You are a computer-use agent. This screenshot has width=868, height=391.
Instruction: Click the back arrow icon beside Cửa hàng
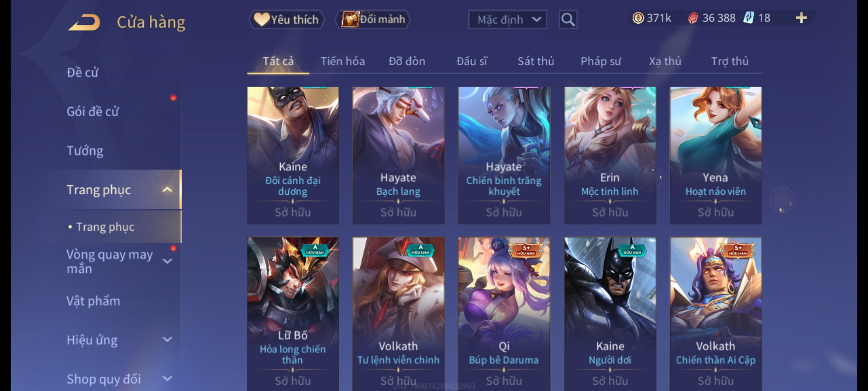(84, 22)
